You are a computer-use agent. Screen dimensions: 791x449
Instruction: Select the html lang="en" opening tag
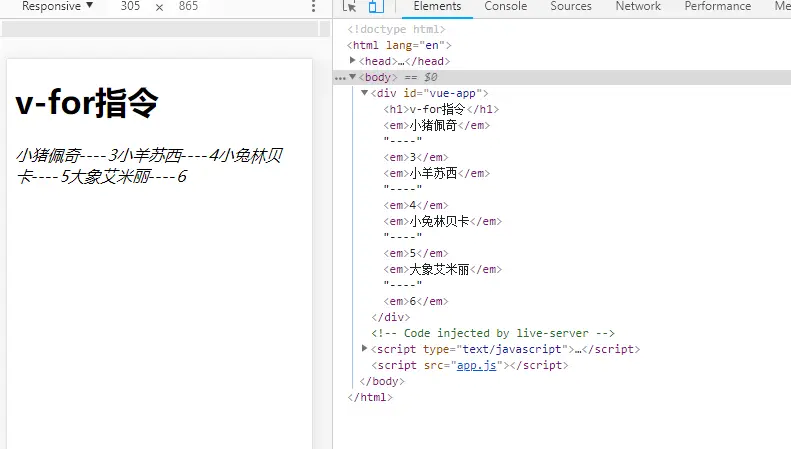tap(399, 45)
